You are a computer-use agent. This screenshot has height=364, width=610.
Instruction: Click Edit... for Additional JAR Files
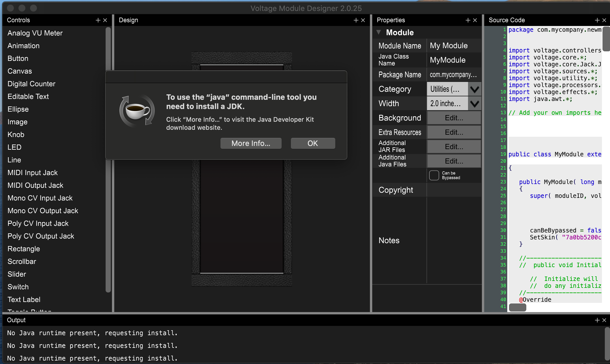(x=454, y=147)
